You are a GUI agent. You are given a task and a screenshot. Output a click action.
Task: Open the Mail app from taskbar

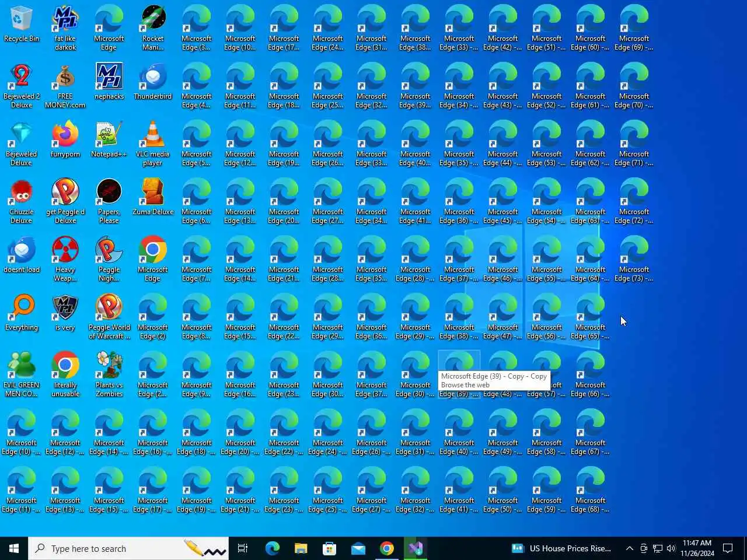[358, 548]
